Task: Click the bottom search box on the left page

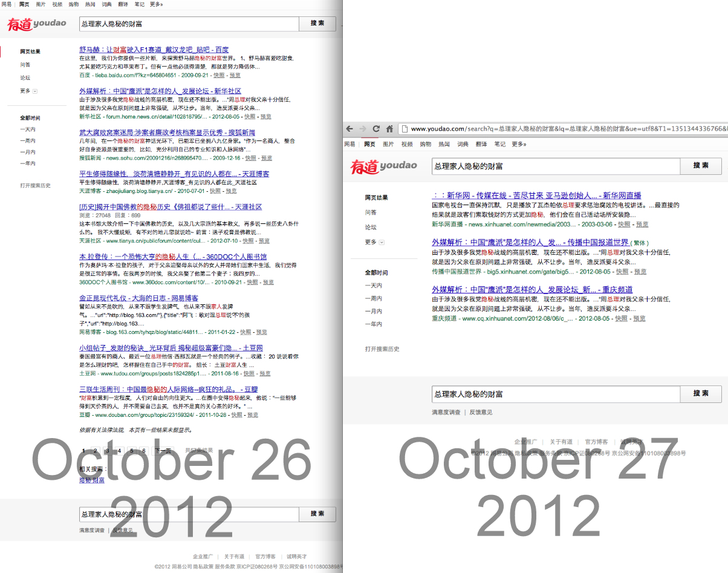Action: pyautogui.click(x=189, y=514)
